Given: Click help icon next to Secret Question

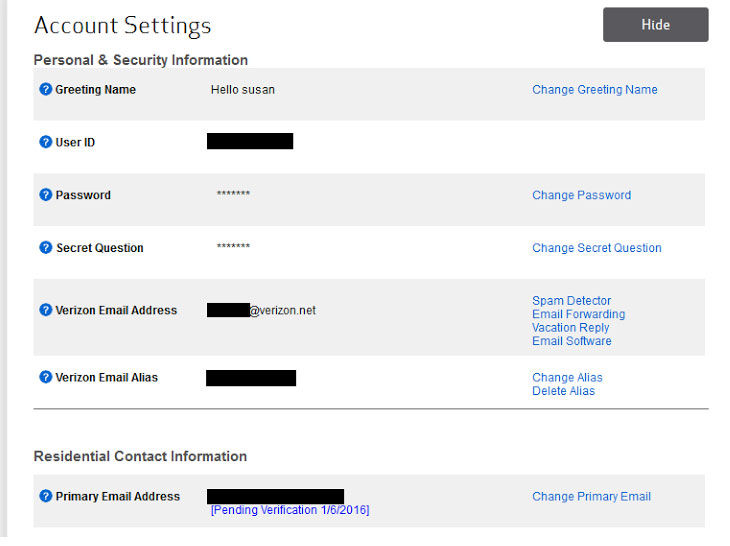Looking at the screenshot, I should coord(45,248).
